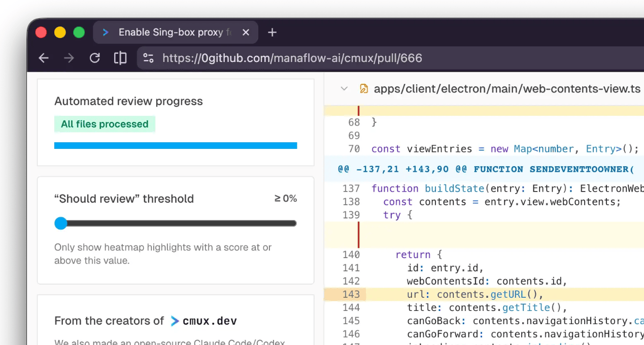The height and width of the screenshot is (345, 644).
Task: Click the hunk header for sendEventToOwner
Action: tap(486, 169)
